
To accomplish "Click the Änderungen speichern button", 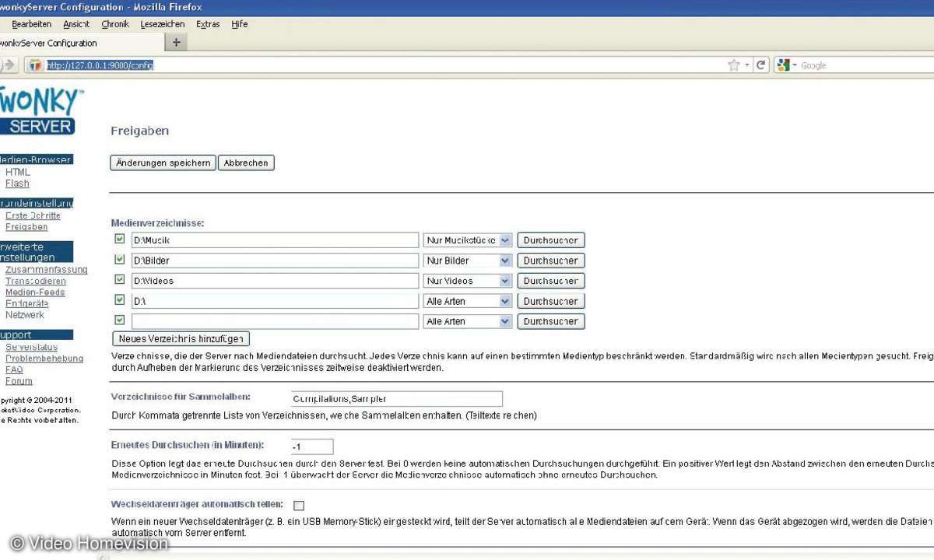I will [163, 163].
